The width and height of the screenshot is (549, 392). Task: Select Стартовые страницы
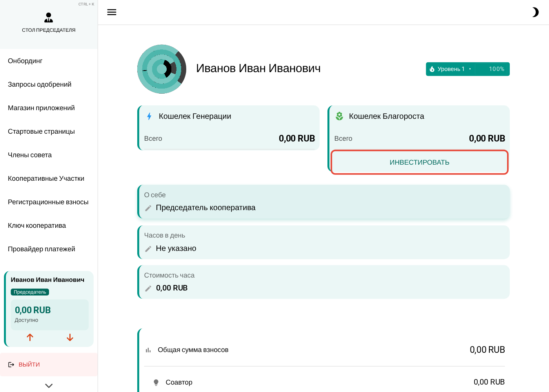click(49, 131)
